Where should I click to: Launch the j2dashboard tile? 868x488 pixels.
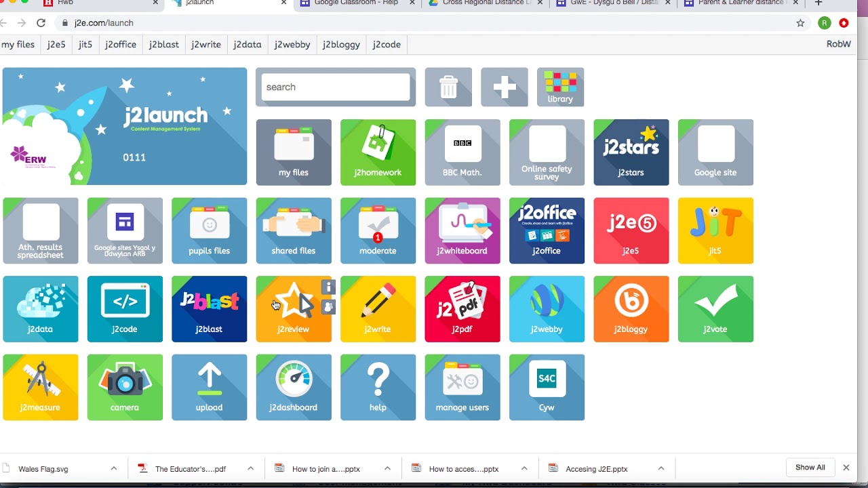click(294, 387)
